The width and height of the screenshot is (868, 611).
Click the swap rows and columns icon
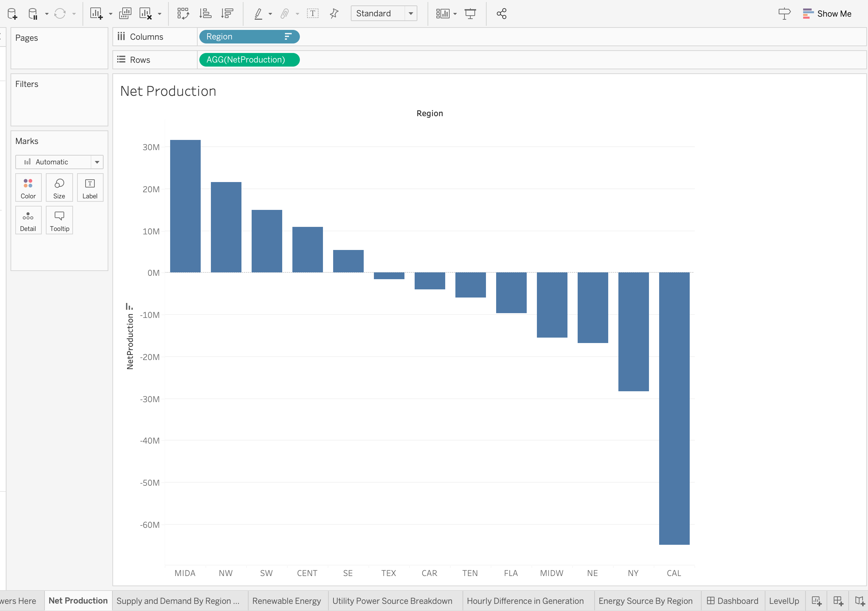click(x=184, y=13)
